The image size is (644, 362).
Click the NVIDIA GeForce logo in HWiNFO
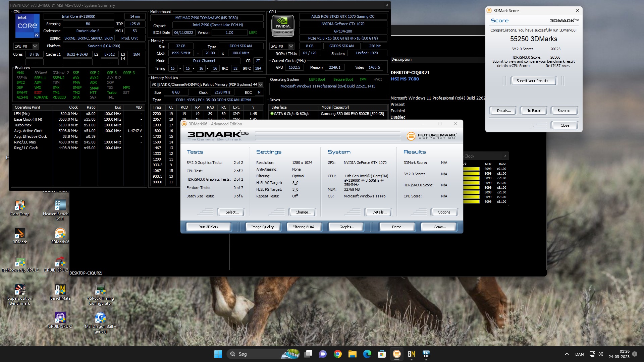point(283,26)
